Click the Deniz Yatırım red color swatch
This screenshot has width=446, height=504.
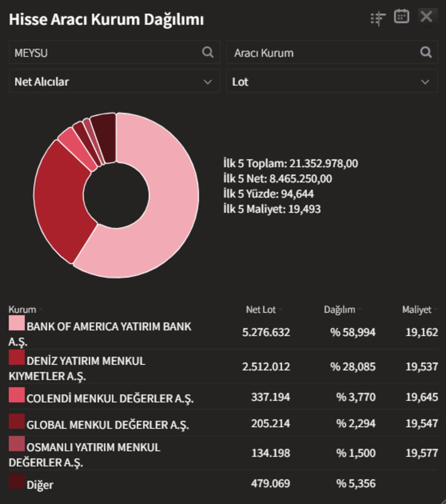pos(17,357)
